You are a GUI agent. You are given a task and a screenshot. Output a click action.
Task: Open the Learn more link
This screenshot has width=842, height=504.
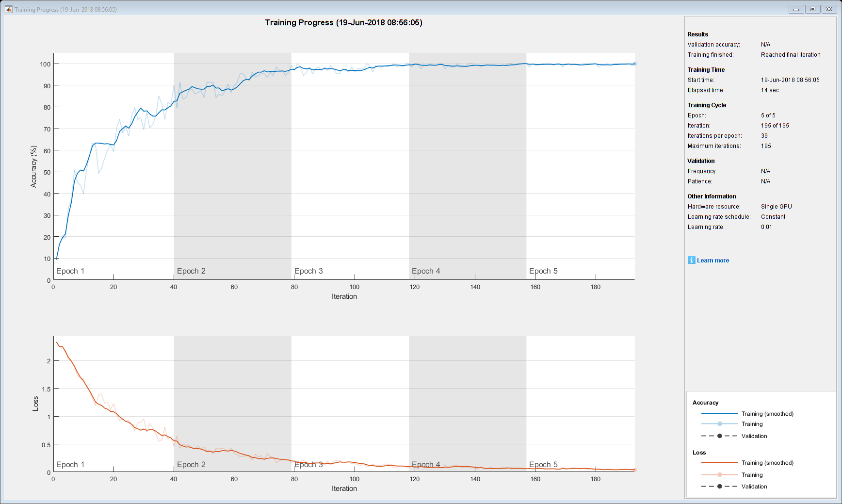(713, 260)
